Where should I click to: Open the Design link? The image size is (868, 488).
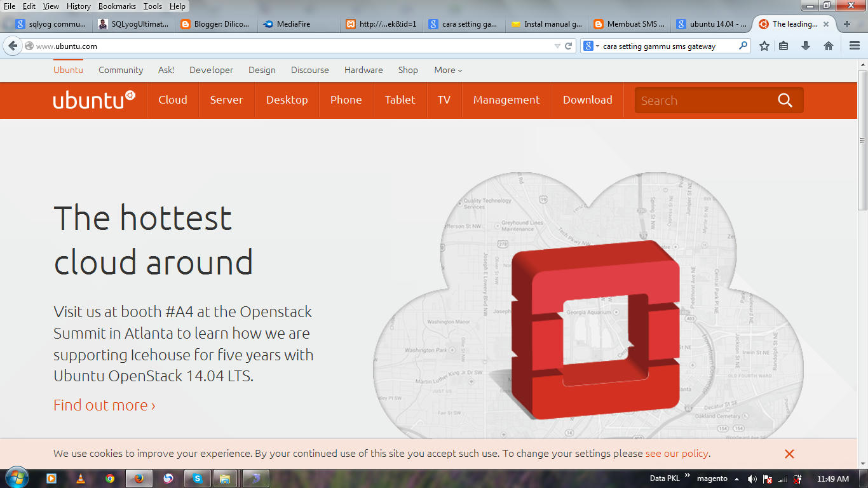click(262, 70)
